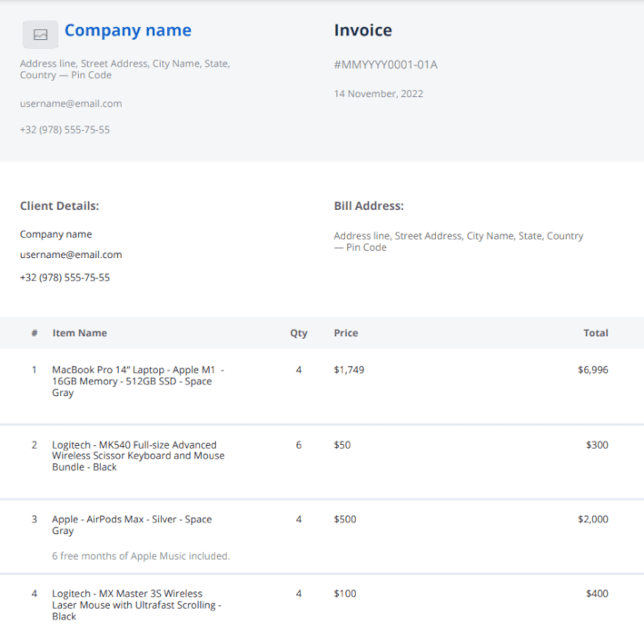
Task: Click the $2,000 total
Action: [593, 520]
